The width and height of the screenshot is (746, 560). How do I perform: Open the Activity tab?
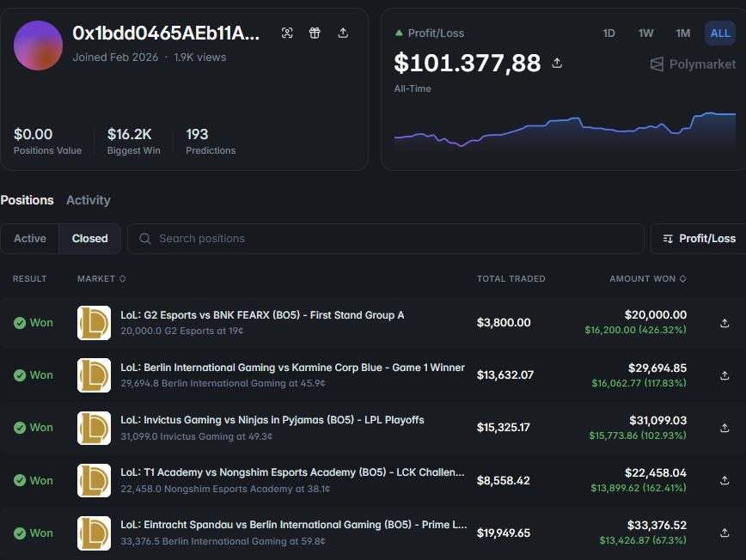(88, 200)
